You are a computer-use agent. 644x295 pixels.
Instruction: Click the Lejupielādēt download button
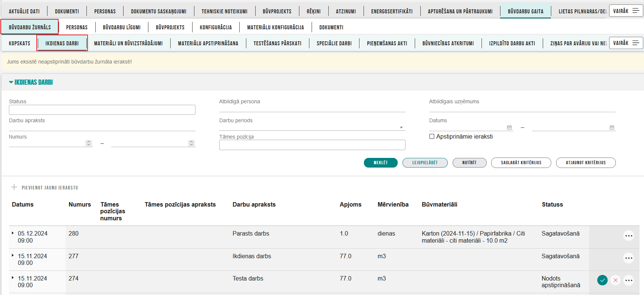click(425, 163)
